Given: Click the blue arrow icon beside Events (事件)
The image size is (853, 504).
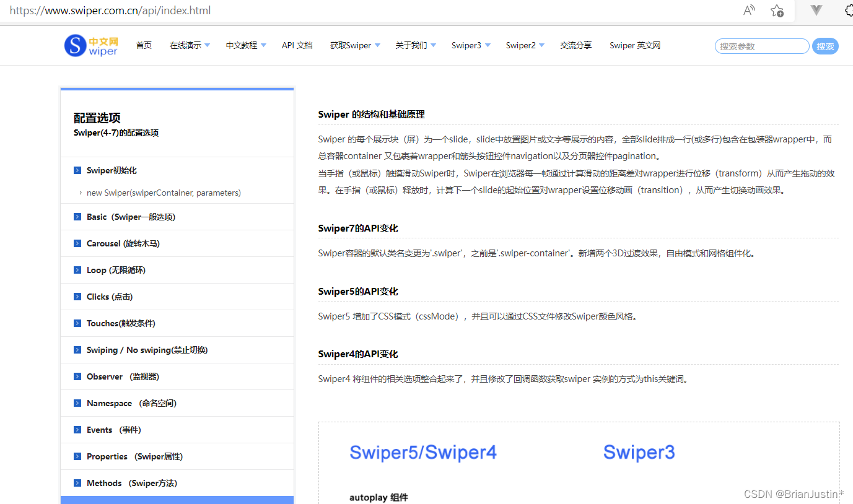Looking at the screenshot, I should (x=76, y=430).
